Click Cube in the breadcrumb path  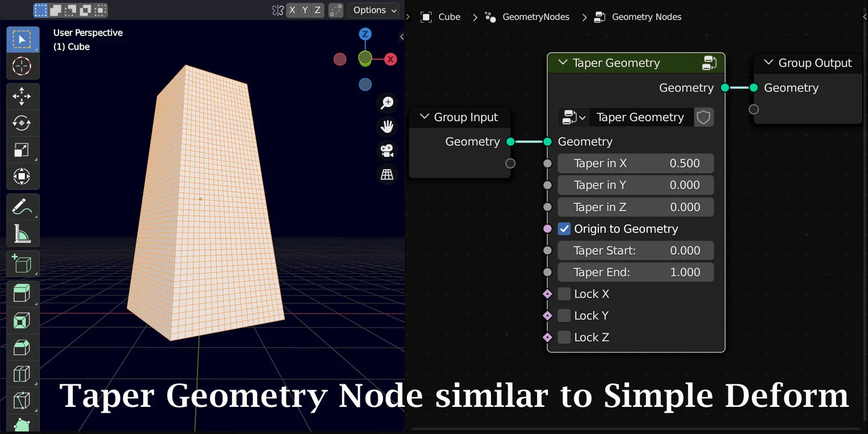coord(449,17)
